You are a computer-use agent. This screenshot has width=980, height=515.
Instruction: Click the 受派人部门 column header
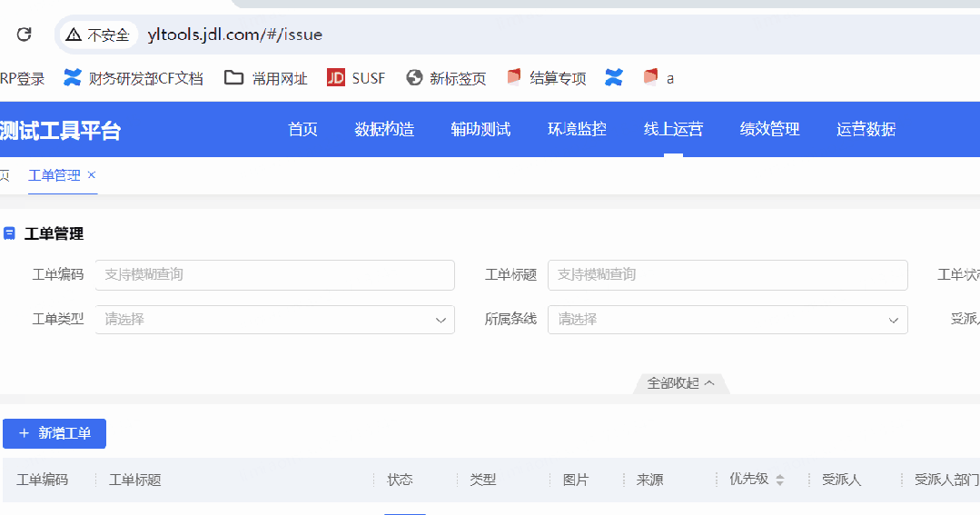(947, 480)
